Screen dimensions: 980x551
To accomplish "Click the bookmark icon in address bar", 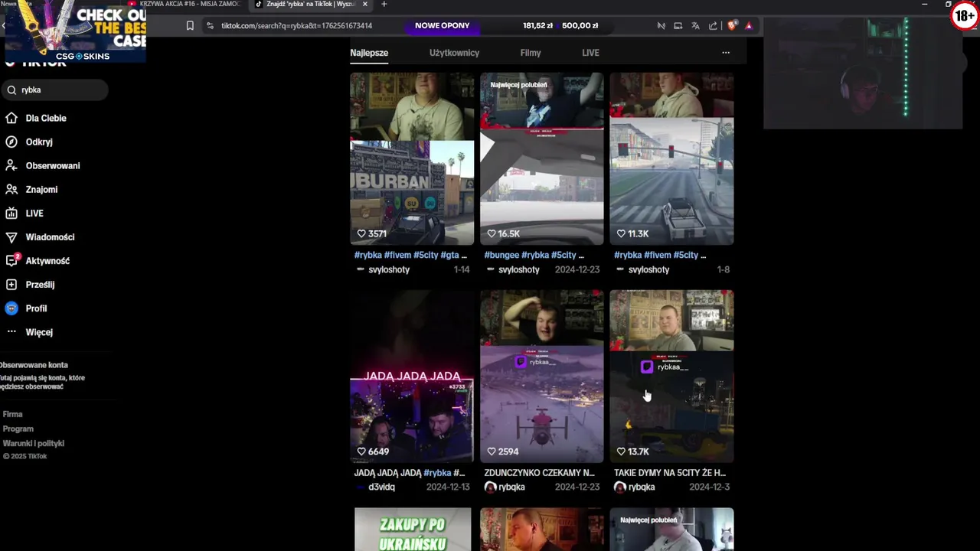I will 190,25.
